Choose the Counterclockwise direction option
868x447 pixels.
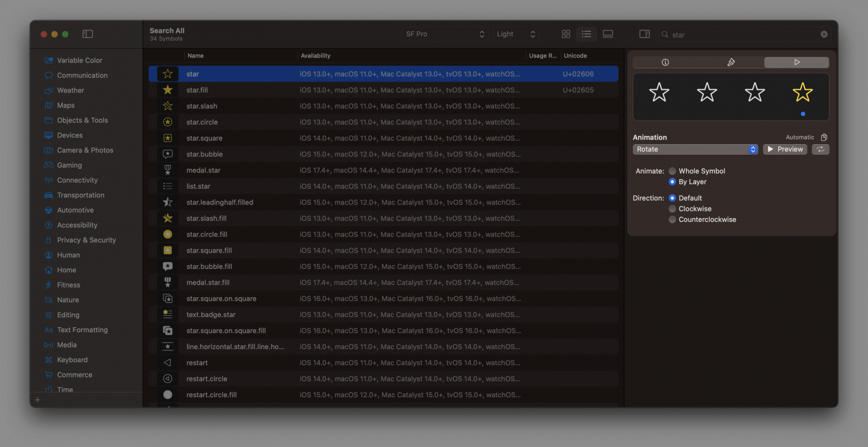pos(672,220)
